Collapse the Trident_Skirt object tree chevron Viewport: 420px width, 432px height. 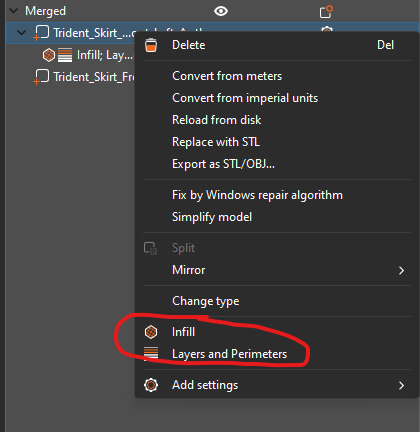(22, 33)
